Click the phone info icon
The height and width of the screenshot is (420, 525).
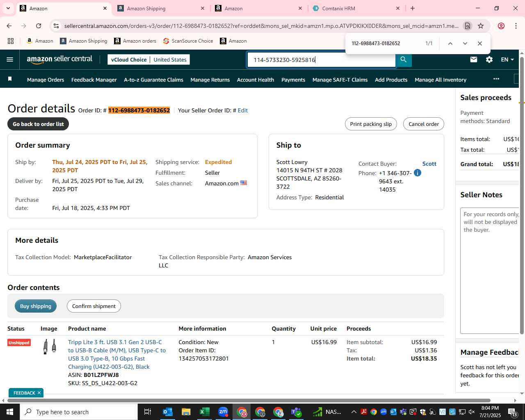tap(418, 173)
